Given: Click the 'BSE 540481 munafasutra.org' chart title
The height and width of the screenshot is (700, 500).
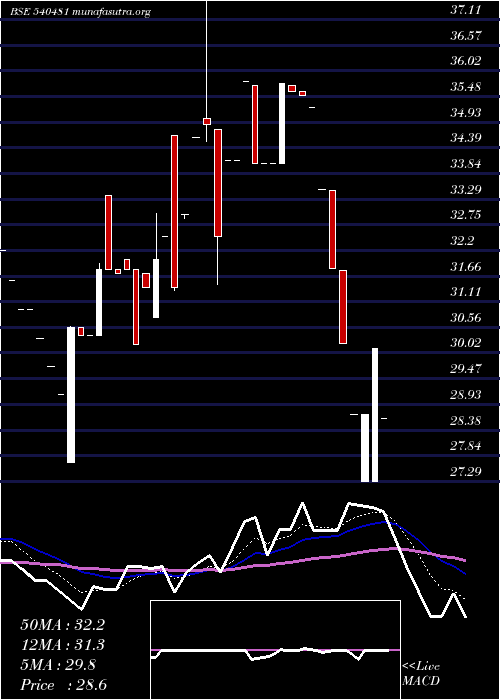Looking at the screenshot, I should tap(80, 12).
